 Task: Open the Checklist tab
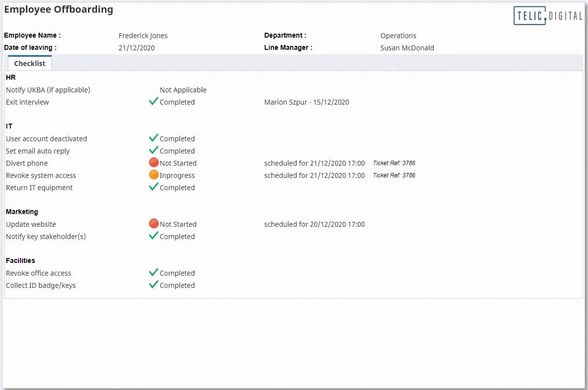point(30,64)
